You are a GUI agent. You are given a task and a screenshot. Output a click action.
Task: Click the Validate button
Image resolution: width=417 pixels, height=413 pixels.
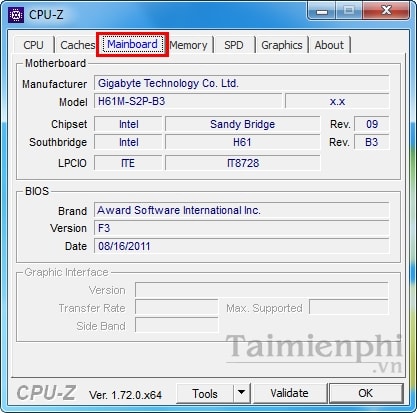click(x=289, y=393)
